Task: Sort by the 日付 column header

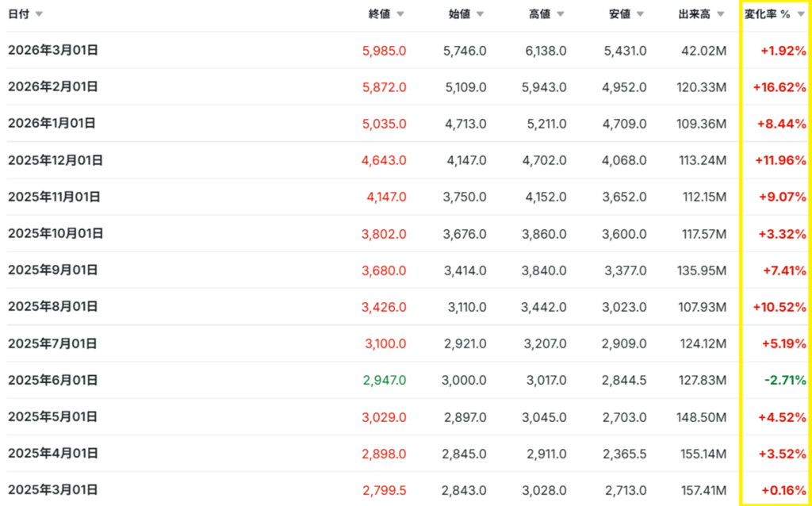Action: pos(18,14)
